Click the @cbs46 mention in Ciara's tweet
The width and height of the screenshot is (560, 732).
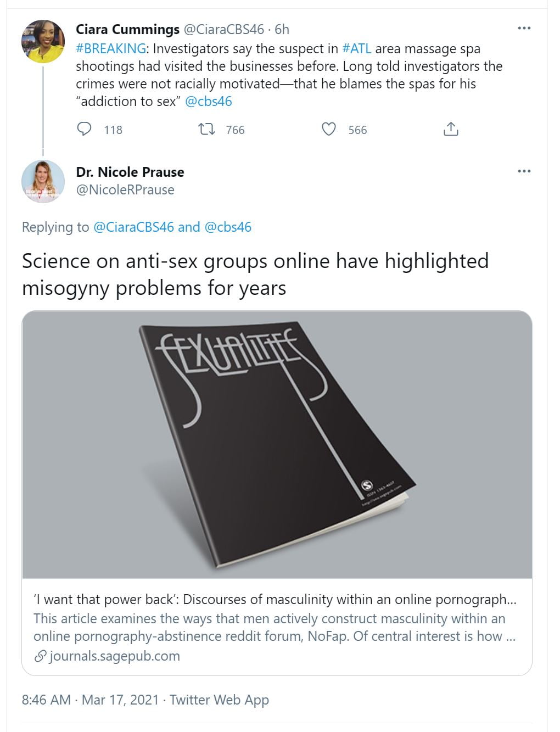(x=209, y=102)
